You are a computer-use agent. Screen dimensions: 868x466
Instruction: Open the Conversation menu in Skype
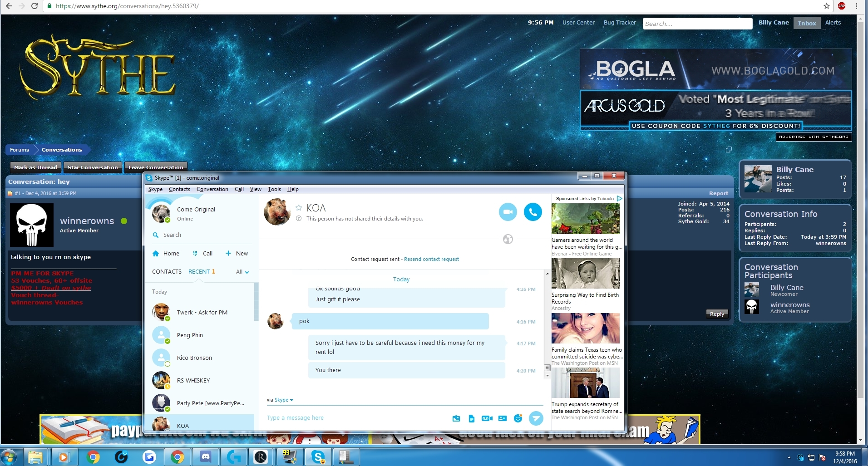click(x=212, y=189)
